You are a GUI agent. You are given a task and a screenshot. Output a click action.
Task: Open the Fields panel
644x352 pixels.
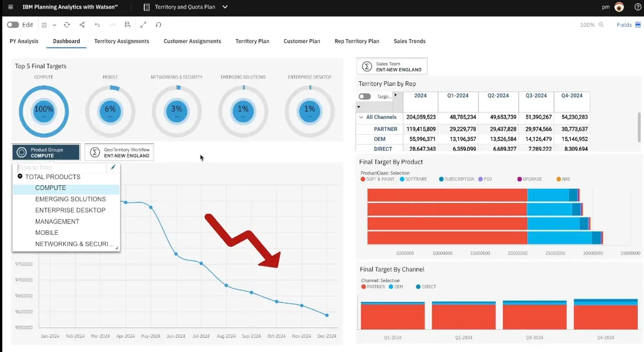[628, 24]
